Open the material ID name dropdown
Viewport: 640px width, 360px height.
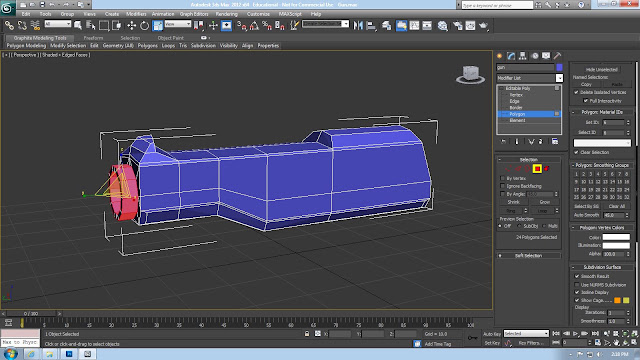(x=602, y=143)
